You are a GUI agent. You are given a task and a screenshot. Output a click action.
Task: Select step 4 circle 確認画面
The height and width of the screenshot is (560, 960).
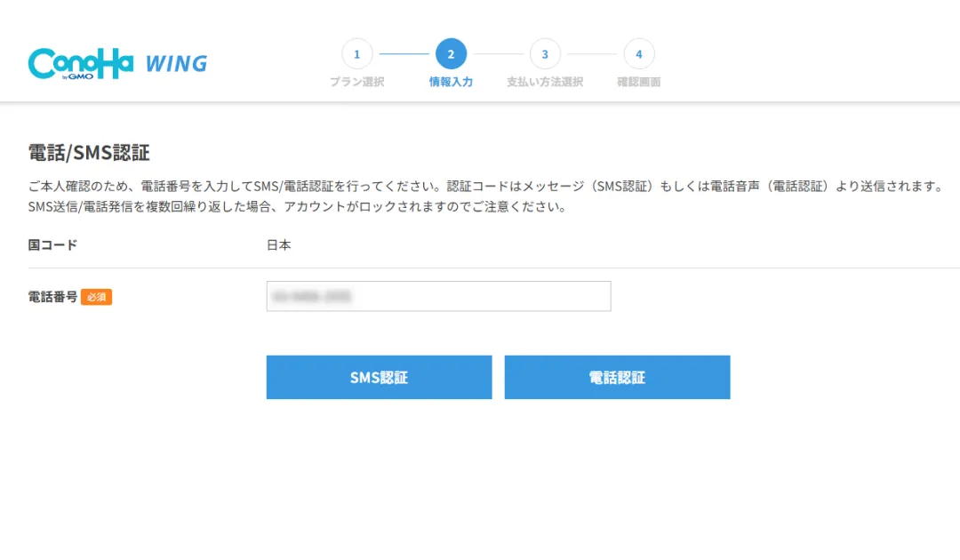click(638, 54)
